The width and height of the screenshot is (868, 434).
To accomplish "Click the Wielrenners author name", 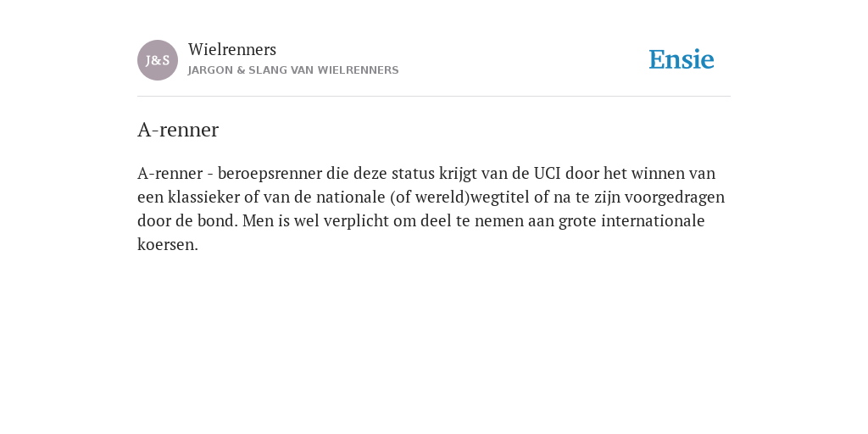I will click(x=232, y=50).
